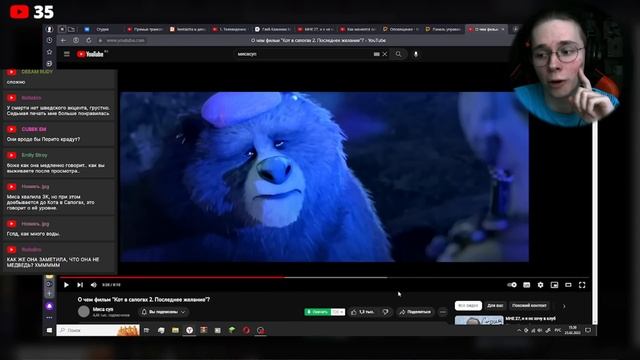Open the taskbar clock and date

coord(573,330)
